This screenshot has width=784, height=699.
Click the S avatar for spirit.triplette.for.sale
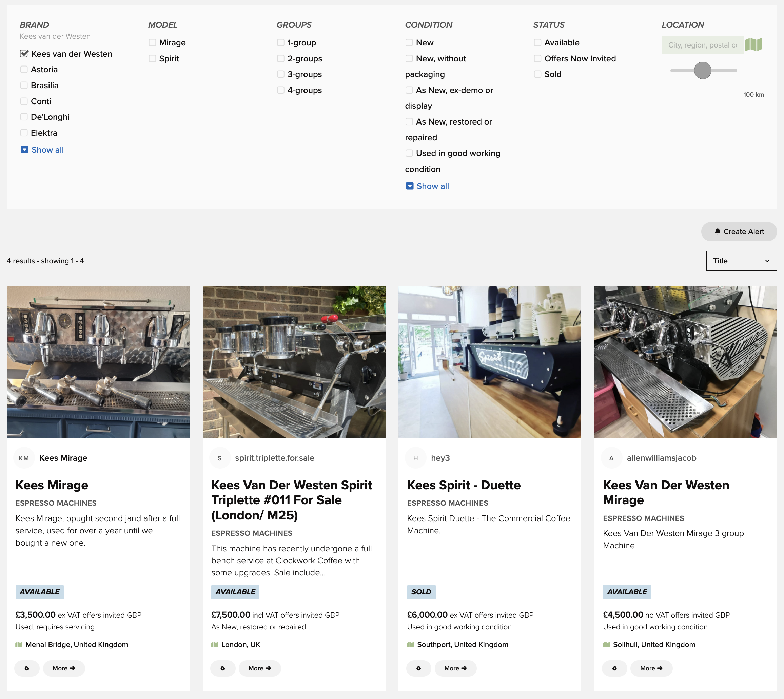[219, 458]
